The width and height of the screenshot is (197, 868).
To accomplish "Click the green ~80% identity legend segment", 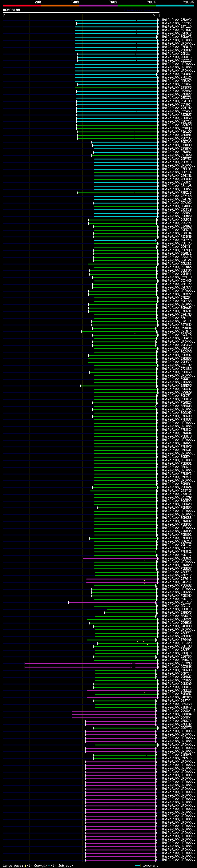I will [137, 6].
